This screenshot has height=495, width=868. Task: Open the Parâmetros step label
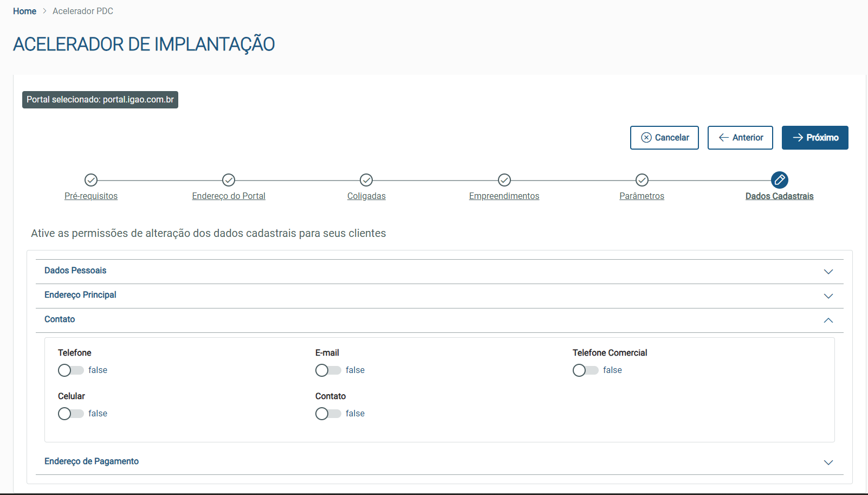coord(642,196)
